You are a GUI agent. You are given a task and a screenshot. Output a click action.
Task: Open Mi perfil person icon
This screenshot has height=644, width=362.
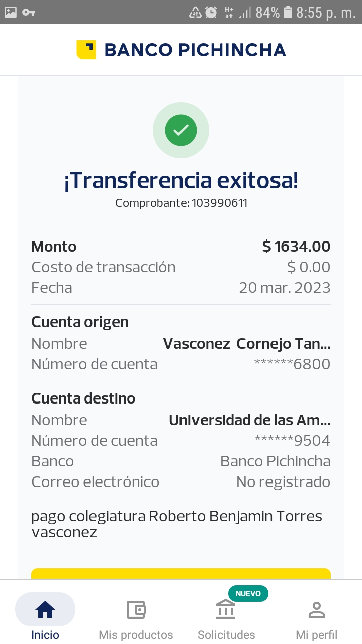coord(316,610)
